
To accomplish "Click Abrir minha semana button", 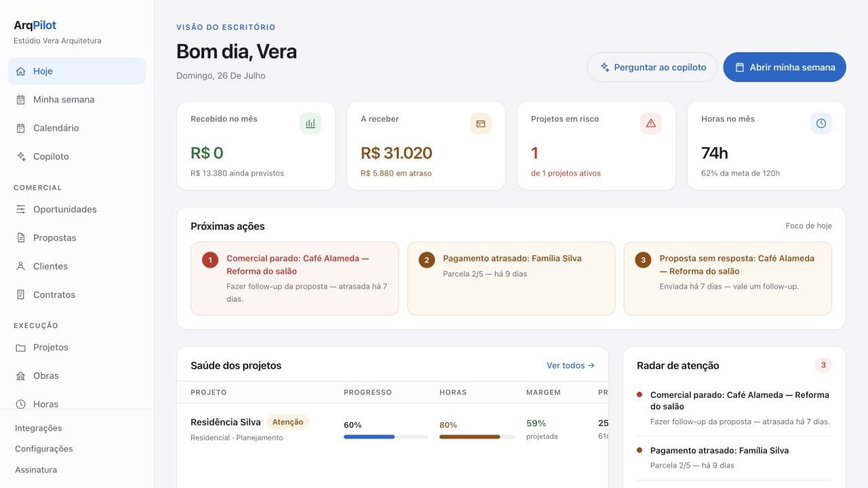I will 785,67.
